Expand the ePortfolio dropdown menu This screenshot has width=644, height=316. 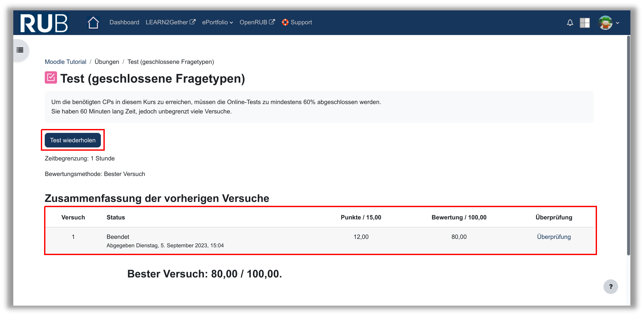[x=217, y=22]
